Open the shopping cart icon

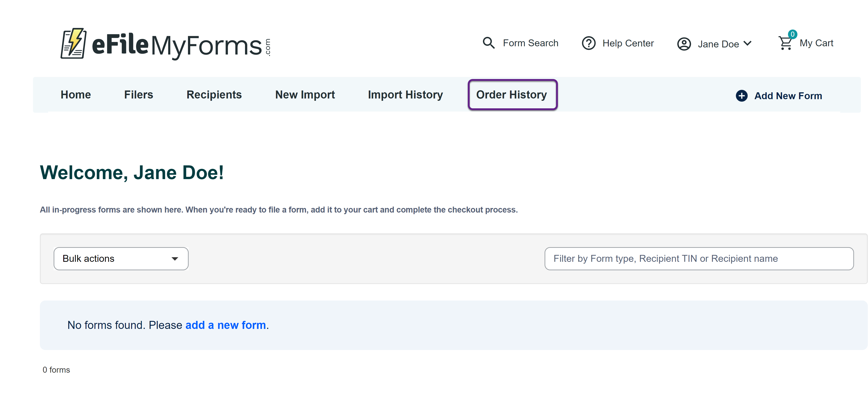[785, 44]
